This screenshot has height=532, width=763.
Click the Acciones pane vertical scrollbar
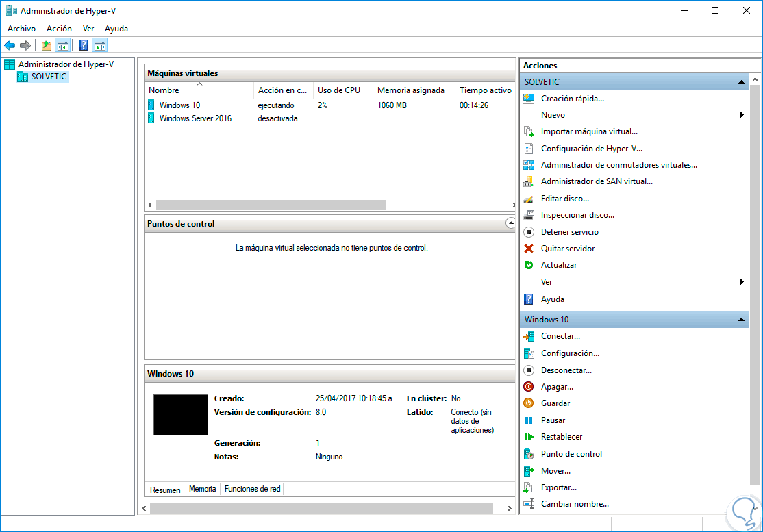(755, 284)
